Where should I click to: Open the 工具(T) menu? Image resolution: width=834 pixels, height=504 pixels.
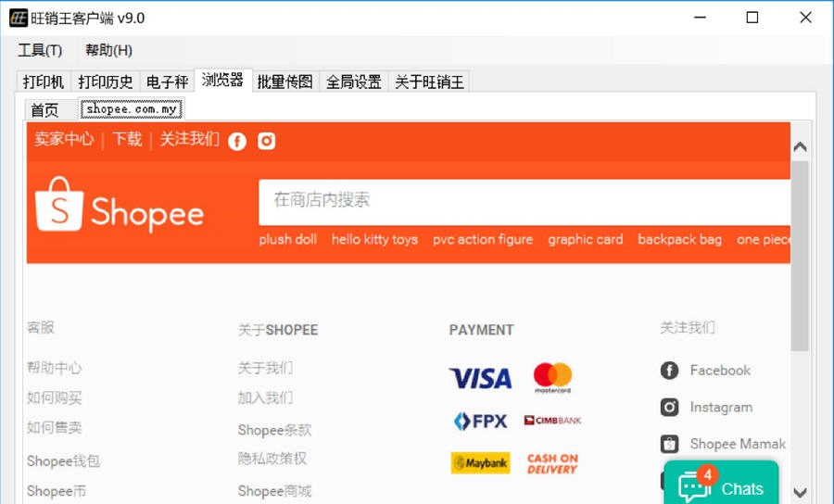pyautogui.click(x=40, y=51)
